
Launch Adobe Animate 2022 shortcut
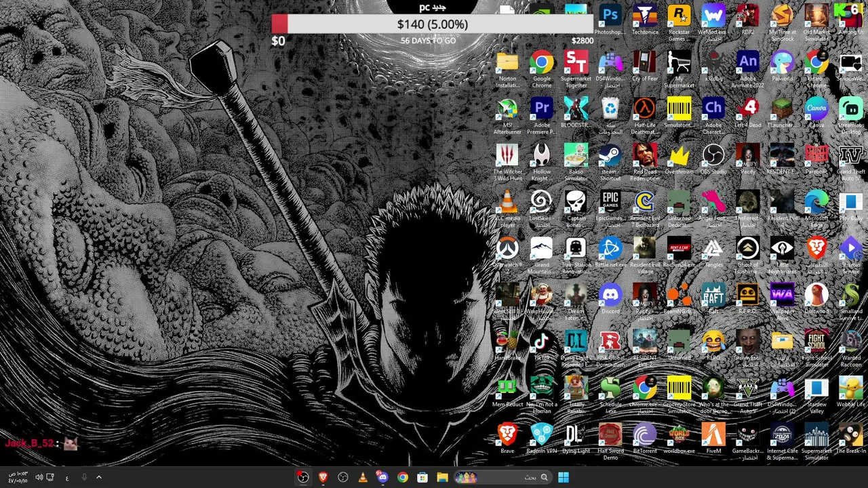coord(748,70)
